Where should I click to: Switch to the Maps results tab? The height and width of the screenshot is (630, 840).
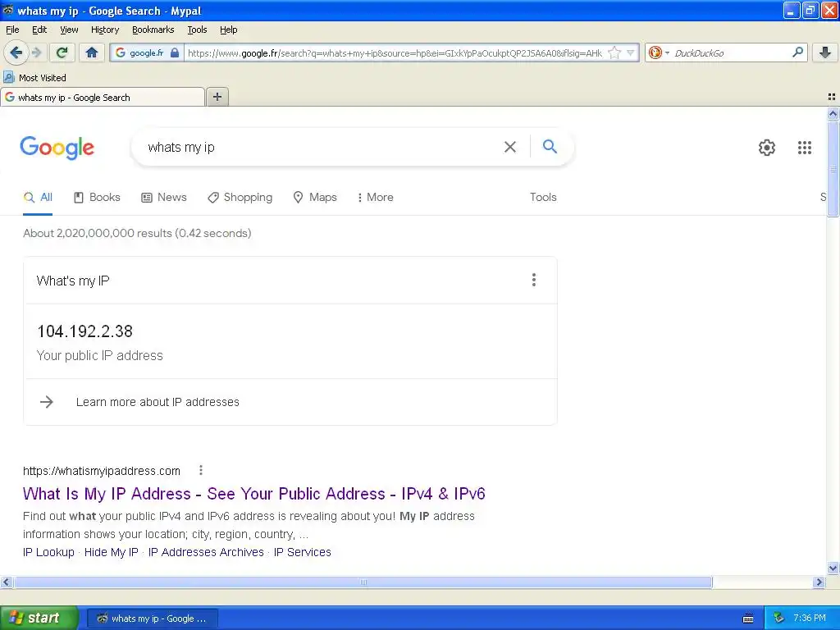point(315,197)
